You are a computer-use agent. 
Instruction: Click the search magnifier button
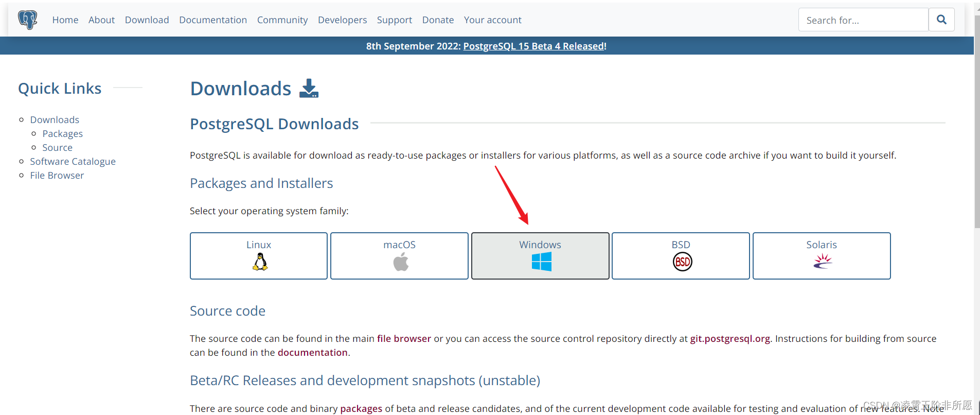(941, 20)
